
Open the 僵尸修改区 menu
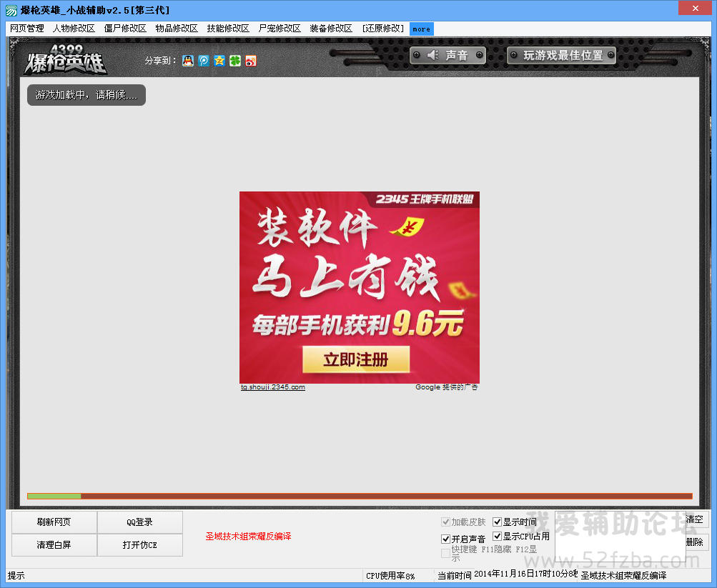pos(125,29)
